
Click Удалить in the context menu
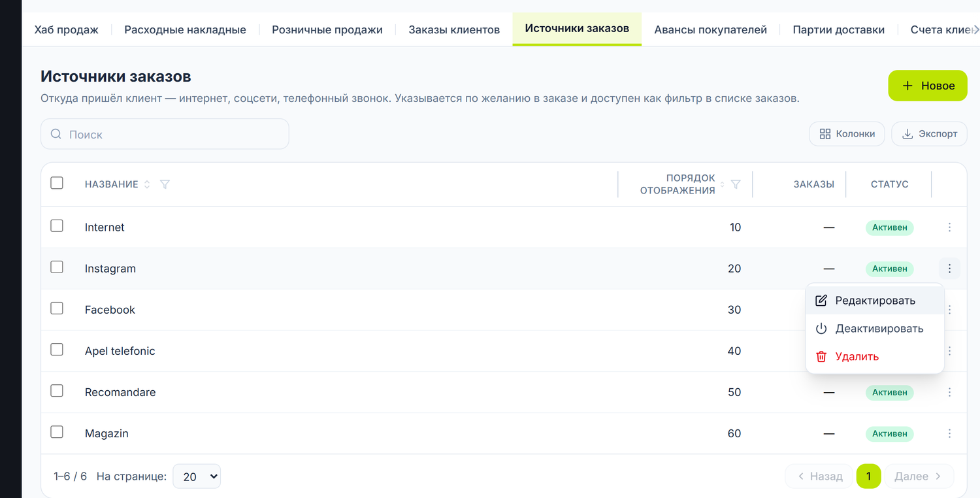pos(875,357)
